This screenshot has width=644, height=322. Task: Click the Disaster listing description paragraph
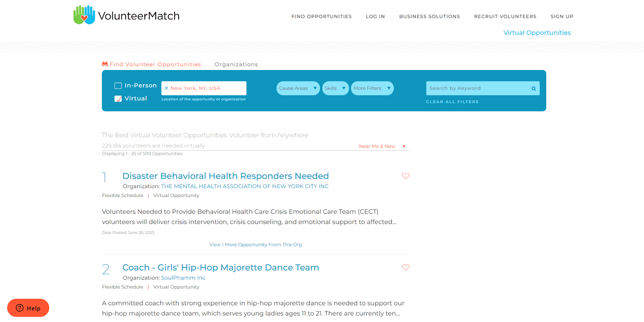(x=249, y=217)
